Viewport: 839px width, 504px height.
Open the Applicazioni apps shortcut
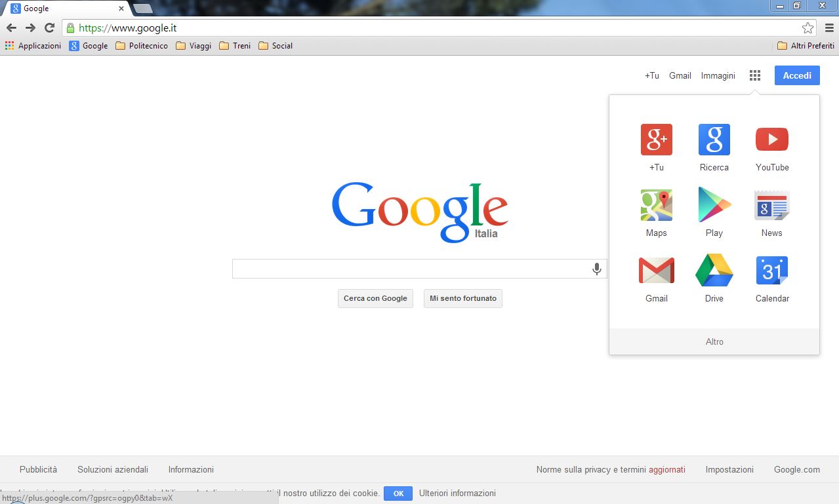point(33,46)
